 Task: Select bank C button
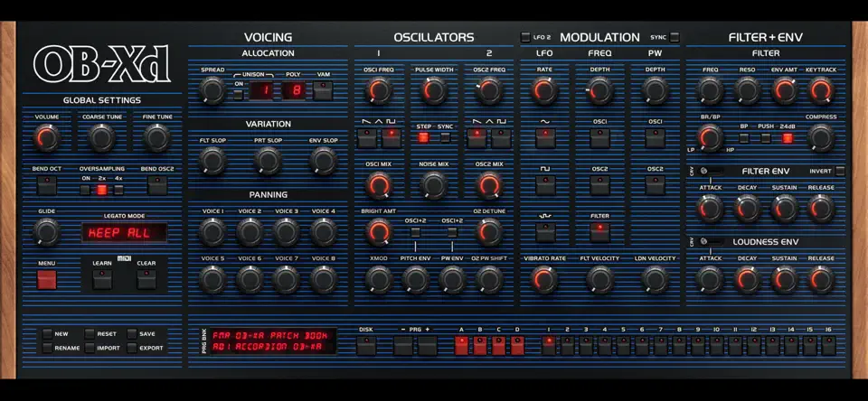pyautogui.click(x=499, y=345)
